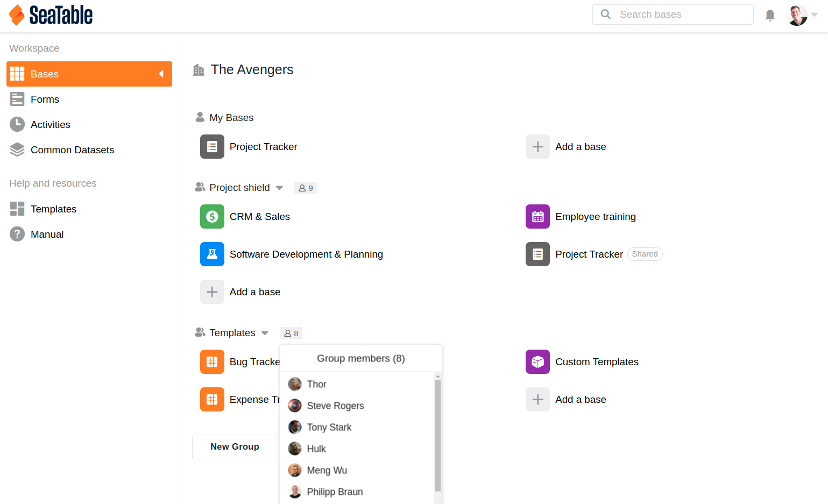828x504 pixels.
Task: Show the 9 members of Project shield
Action: 306,188
